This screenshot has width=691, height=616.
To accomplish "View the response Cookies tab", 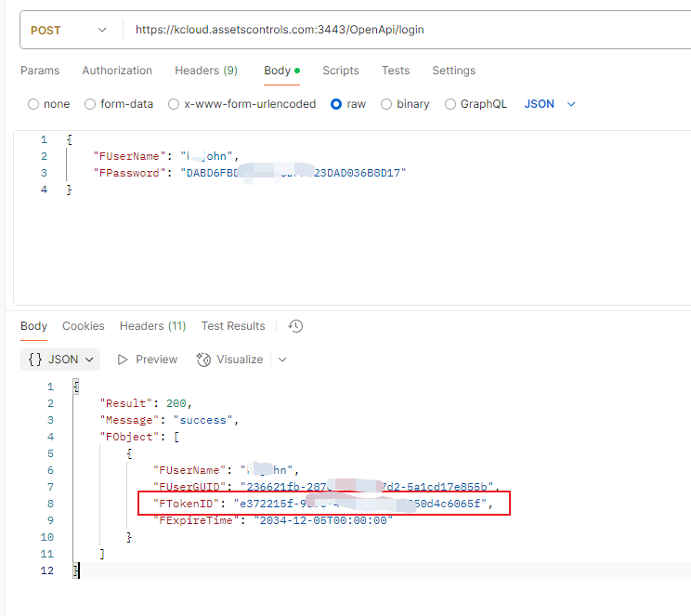I will pos(84,326).
